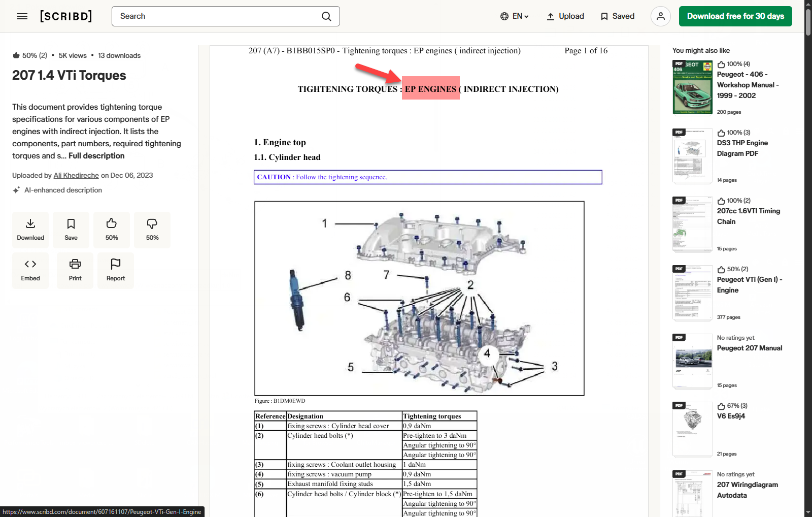Click the search magnifier icon
The width and height of the screenshot is (812, 517).
[326, 16]
